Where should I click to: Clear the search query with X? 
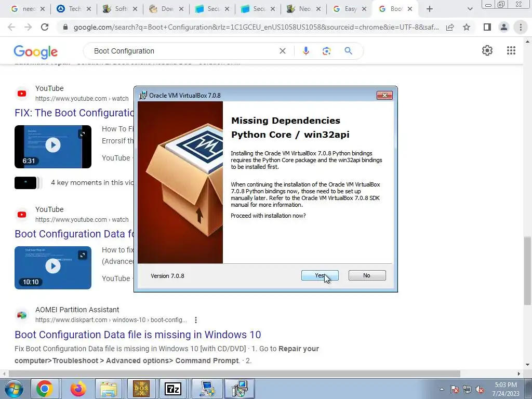282,51
